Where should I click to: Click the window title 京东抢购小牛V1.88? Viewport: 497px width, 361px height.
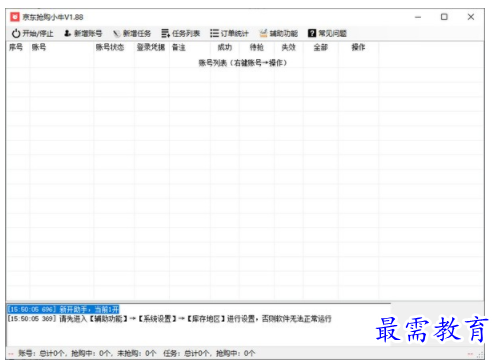click(53, 17)
